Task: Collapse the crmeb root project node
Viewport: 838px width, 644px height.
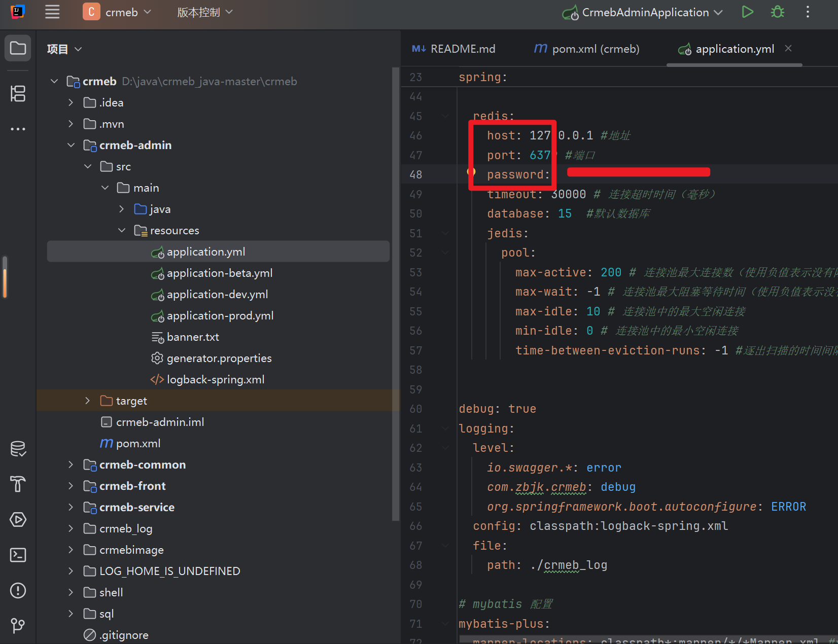Action: click(x=54, y=81)
